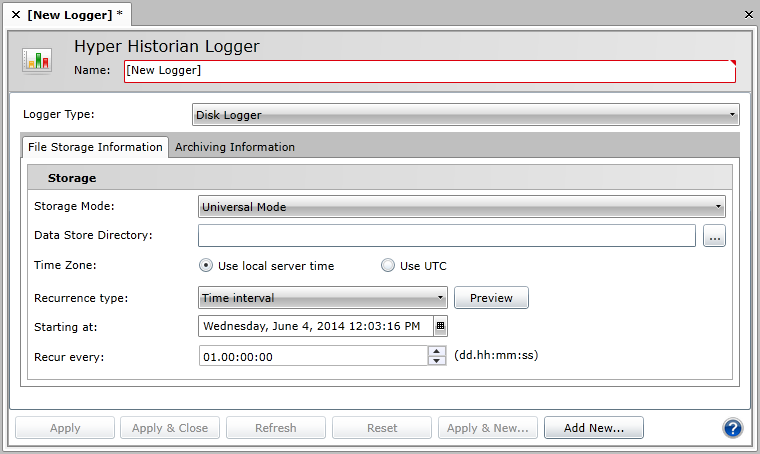Increase the Recur every value with the up arrow
Image resolution: width=760 pixels, height=454 pixels.
[437, 351]
